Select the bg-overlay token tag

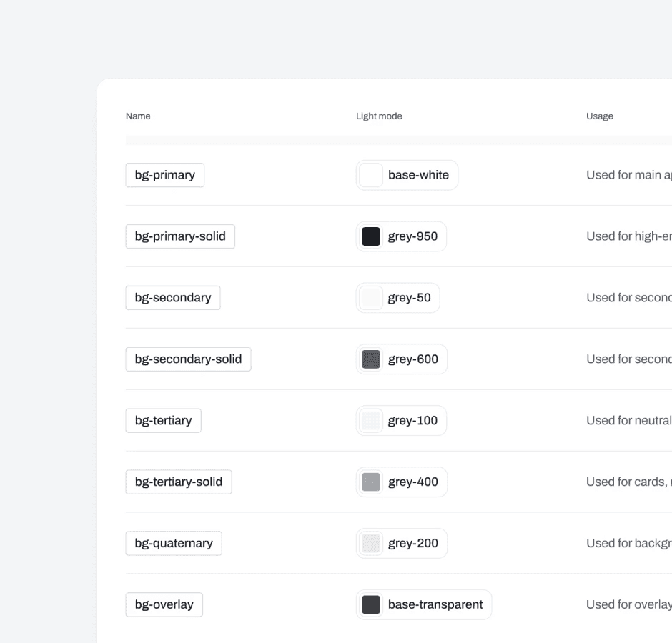coord(164,604)
